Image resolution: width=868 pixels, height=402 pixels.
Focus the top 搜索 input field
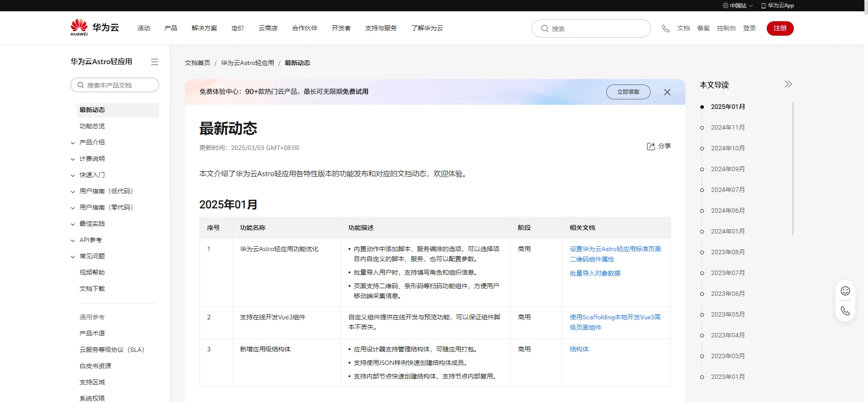pos(591,28)
